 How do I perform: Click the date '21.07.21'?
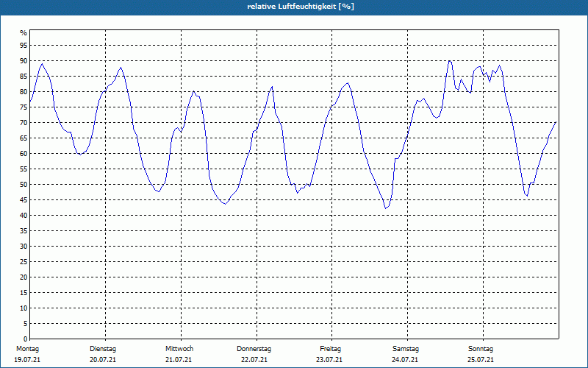pyautogui.click(x=179, y=360)
